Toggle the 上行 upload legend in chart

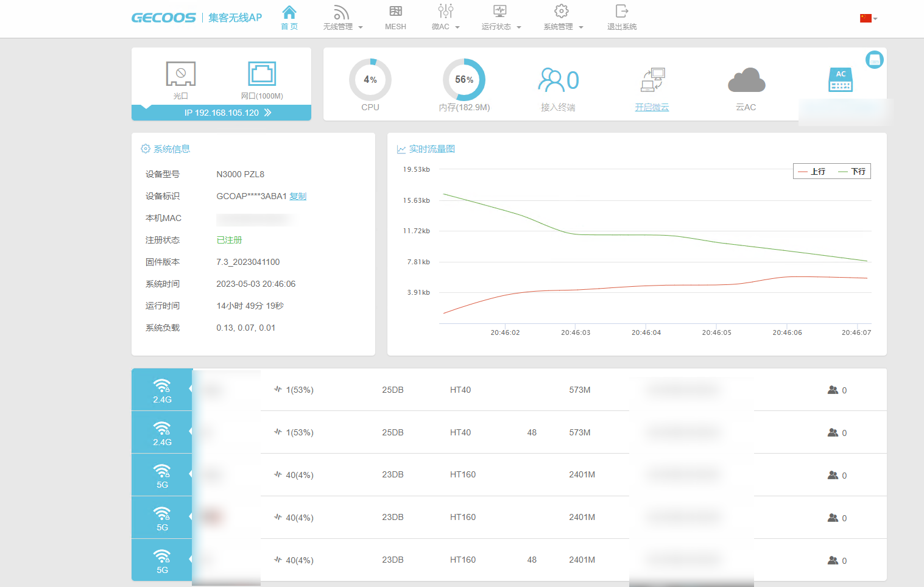point(812,172)
